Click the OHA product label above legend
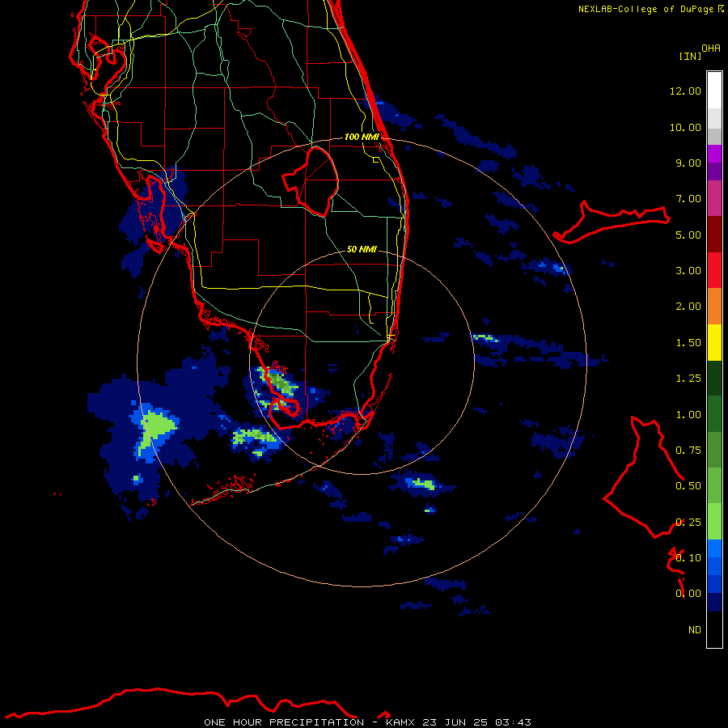This screenshot has height=728, width=728. pos(711,49)
